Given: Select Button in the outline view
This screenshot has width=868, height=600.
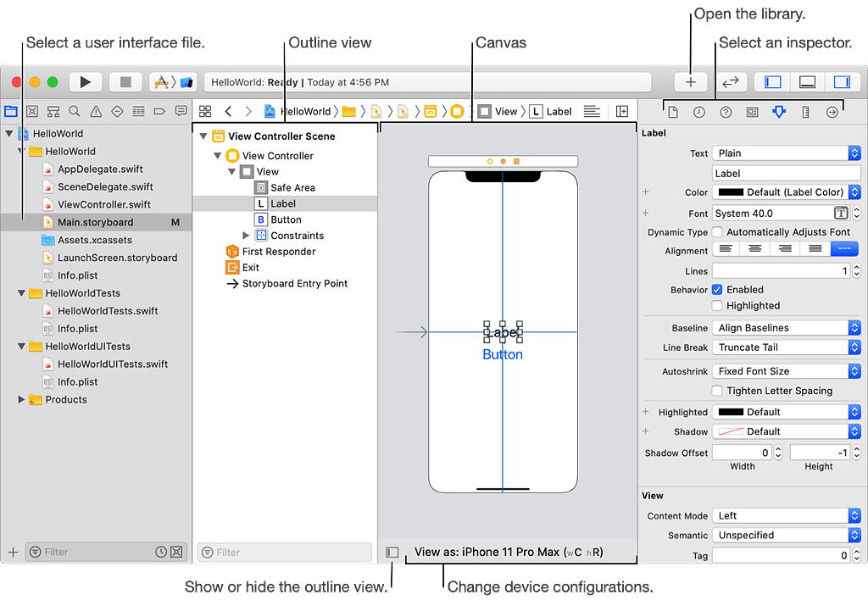Looking at the screenshot, I should tap(286, 219).
